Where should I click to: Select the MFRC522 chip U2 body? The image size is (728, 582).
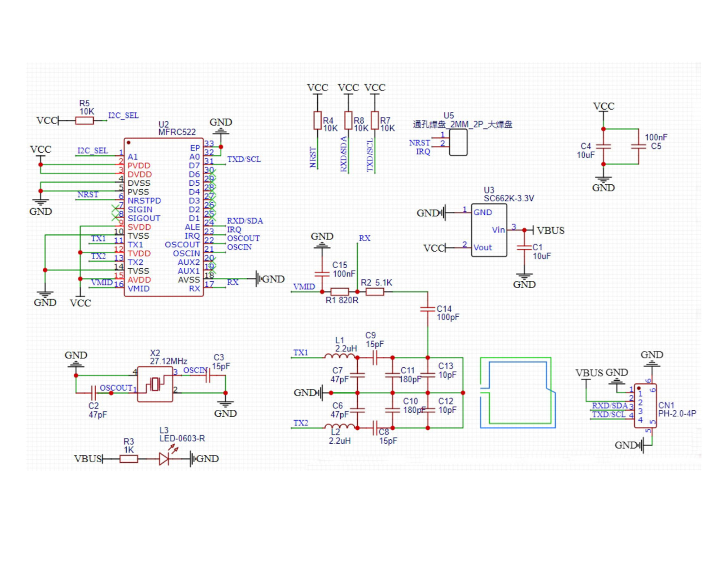164,217
